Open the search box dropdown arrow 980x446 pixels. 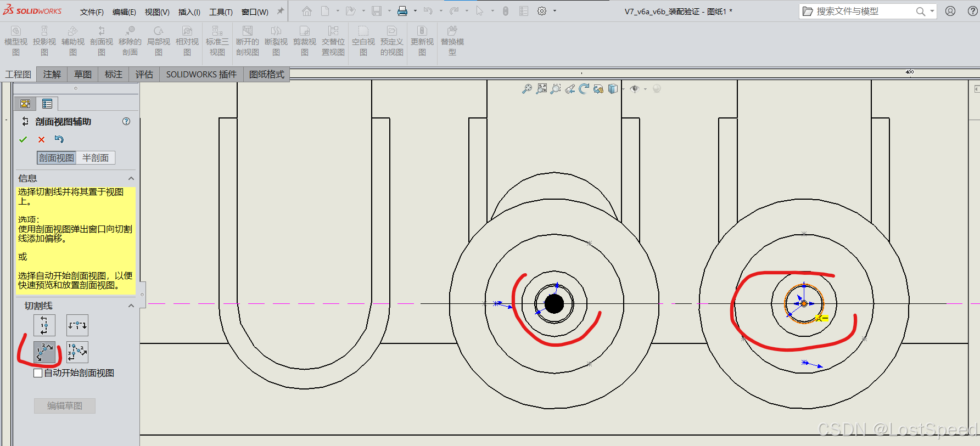pos(932,12)
